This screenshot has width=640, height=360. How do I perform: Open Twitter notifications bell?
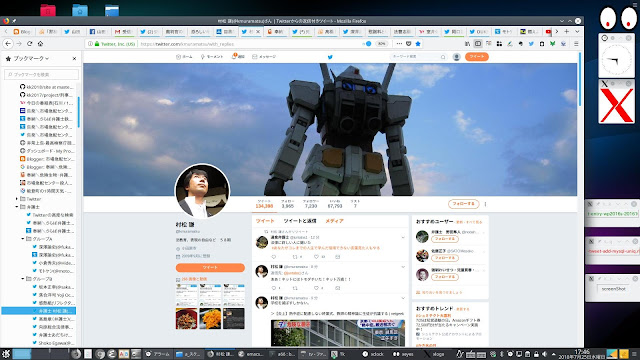238,57
